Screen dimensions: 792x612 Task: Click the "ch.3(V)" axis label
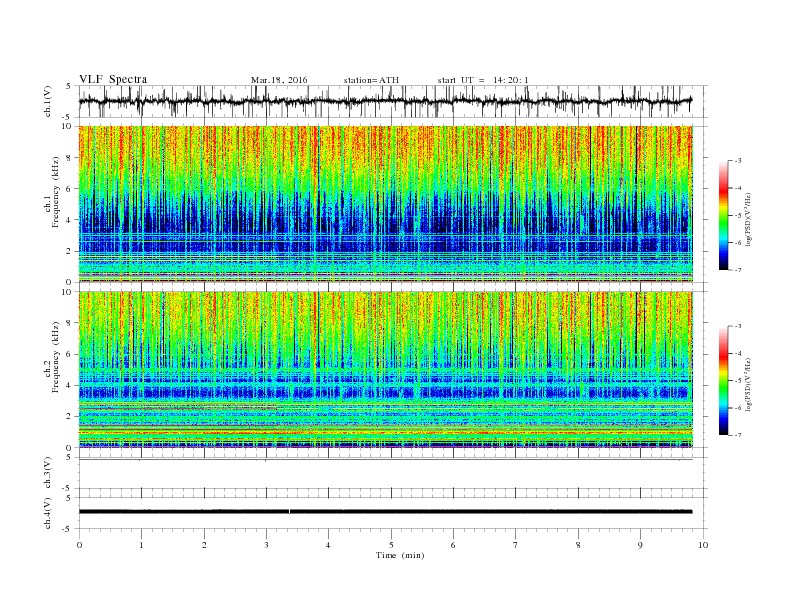[x=48, y=473]
